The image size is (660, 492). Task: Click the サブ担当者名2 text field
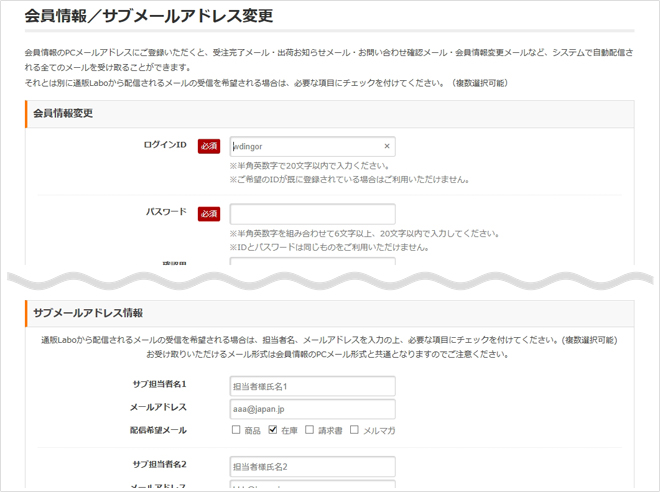point(312,466)
